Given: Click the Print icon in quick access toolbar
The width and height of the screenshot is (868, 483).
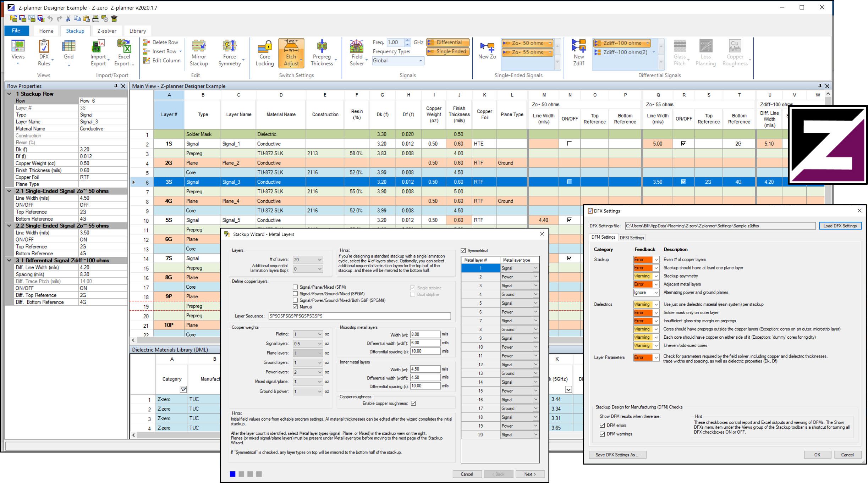Looking at the screenshot, I should tap(95, 18).
